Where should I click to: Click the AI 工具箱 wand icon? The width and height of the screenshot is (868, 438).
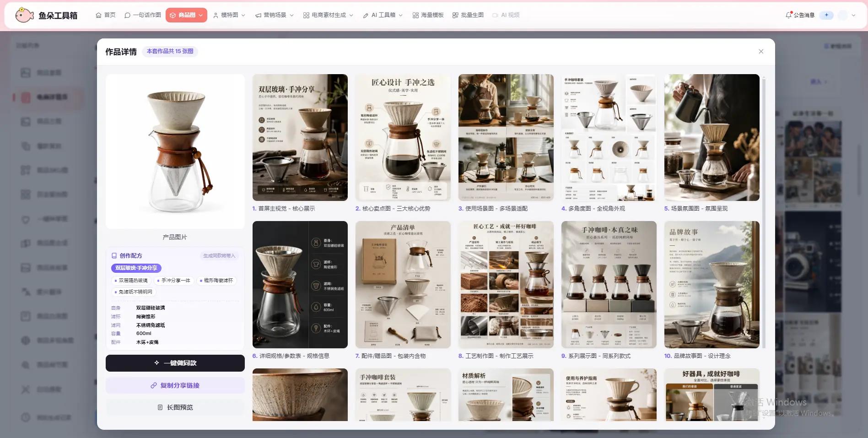click(366, 15)
